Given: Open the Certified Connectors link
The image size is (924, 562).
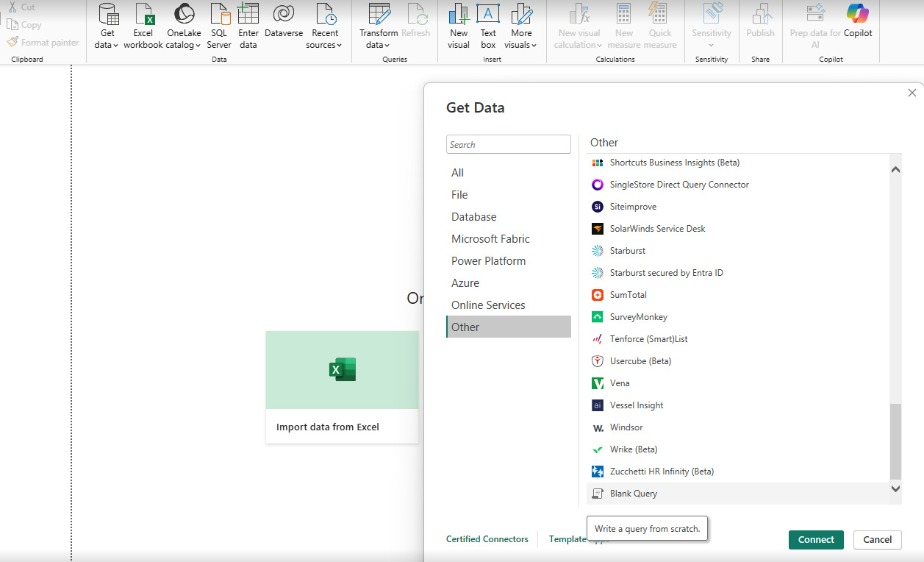Looking at the screenshot, I should click(487, 539).
